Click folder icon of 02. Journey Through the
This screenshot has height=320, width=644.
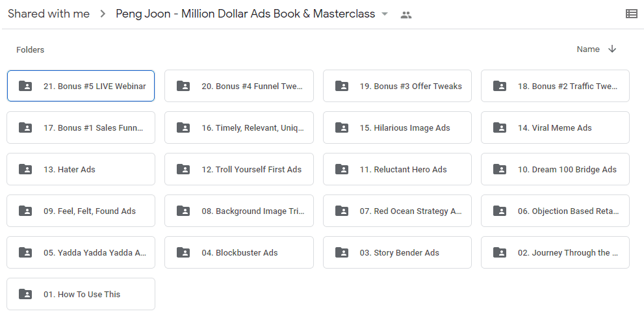(500, 252)
